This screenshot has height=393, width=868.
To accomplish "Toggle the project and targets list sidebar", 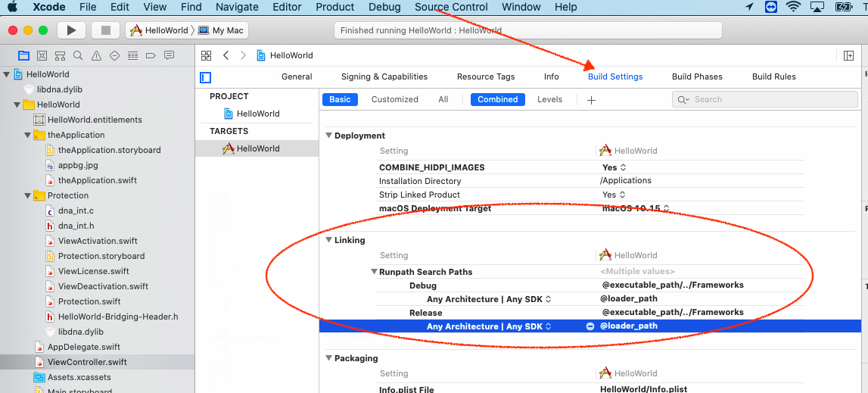I will [205, 77].
